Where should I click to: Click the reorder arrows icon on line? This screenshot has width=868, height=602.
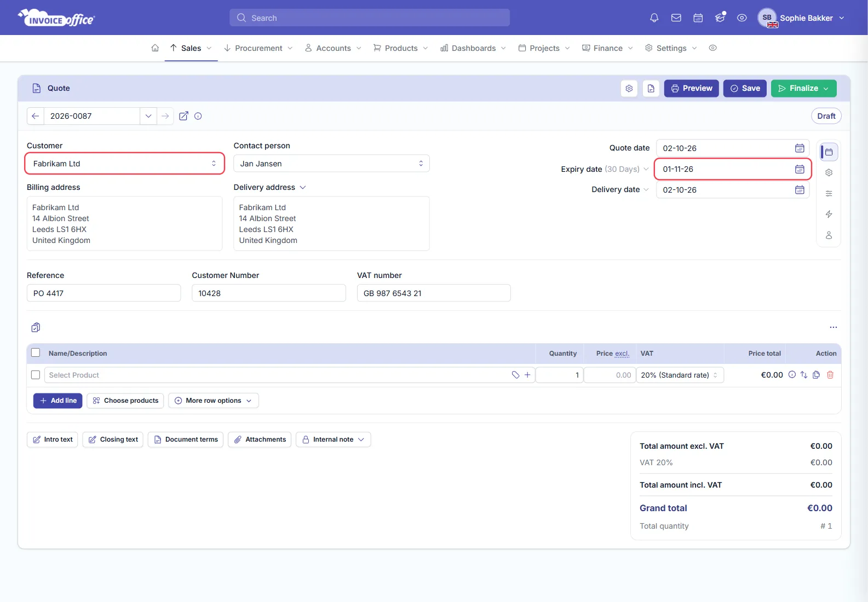804,375
